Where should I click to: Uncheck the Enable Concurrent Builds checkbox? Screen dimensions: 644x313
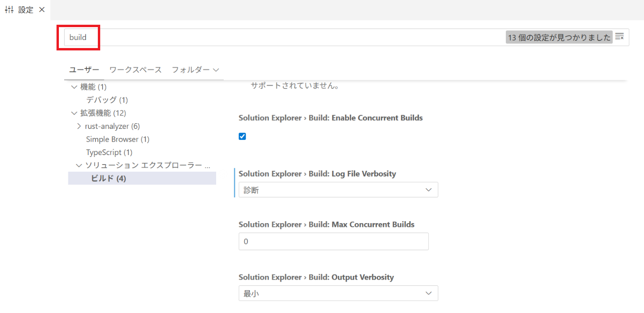242,137
